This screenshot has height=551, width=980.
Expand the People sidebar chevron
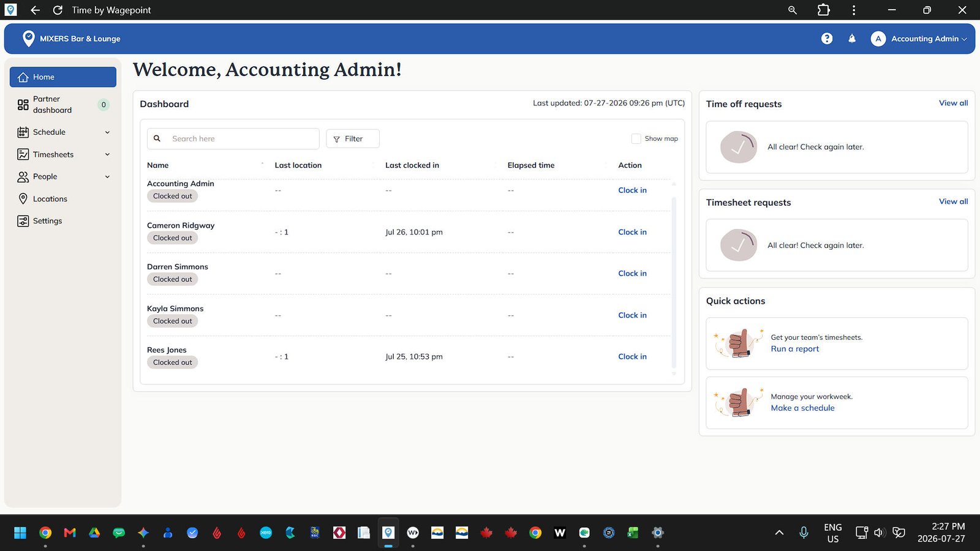click(107, 177)
